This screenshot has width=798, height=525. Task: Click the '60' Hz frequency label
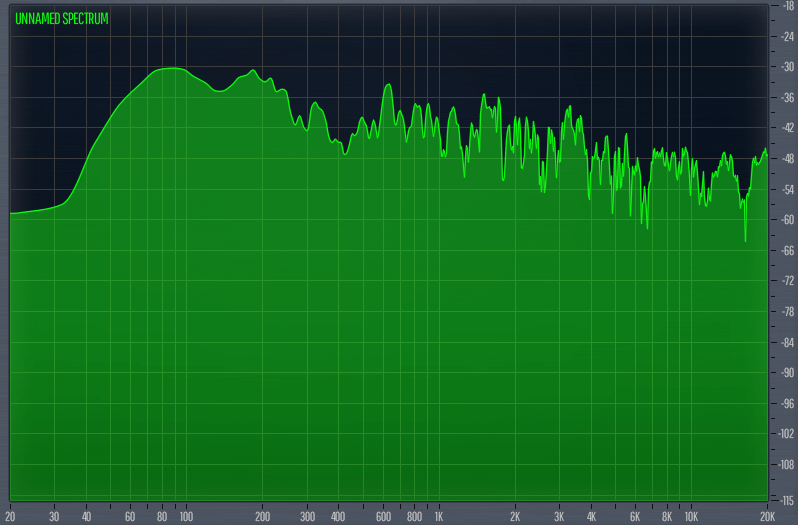(x=130, y=517)
